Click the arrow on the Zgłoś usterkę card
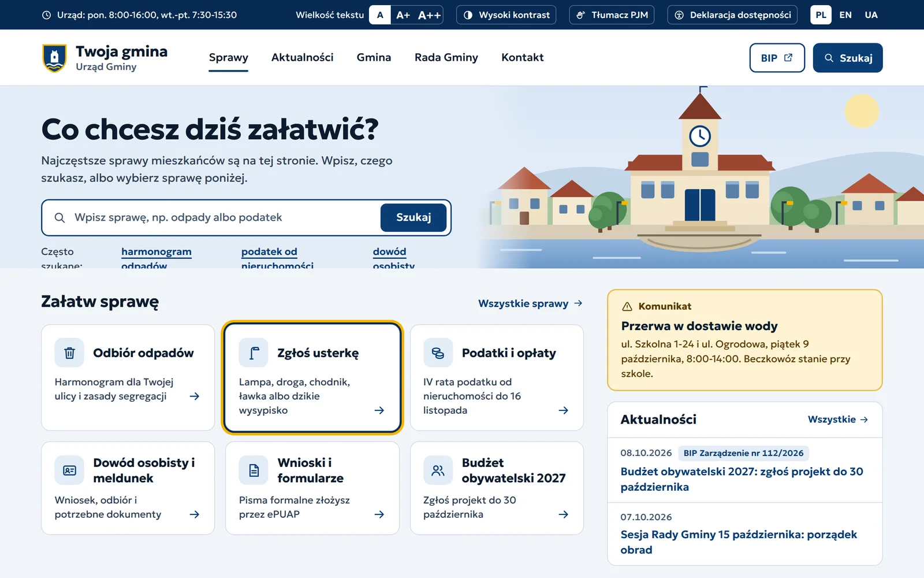 379,410
